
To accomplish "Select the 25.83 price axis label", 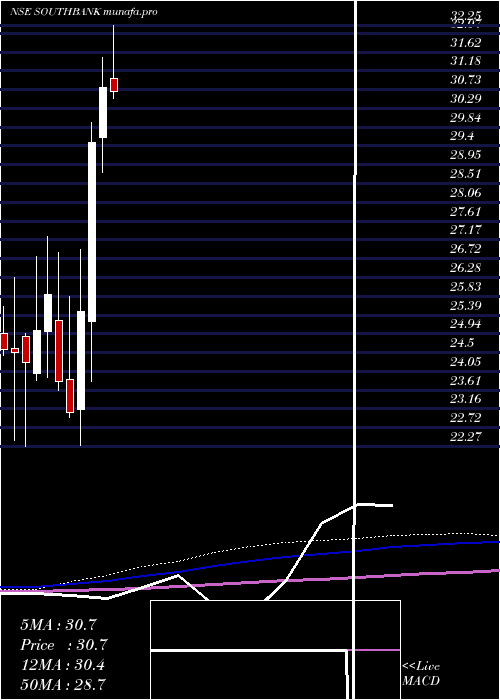I will [x=466, y=286].
